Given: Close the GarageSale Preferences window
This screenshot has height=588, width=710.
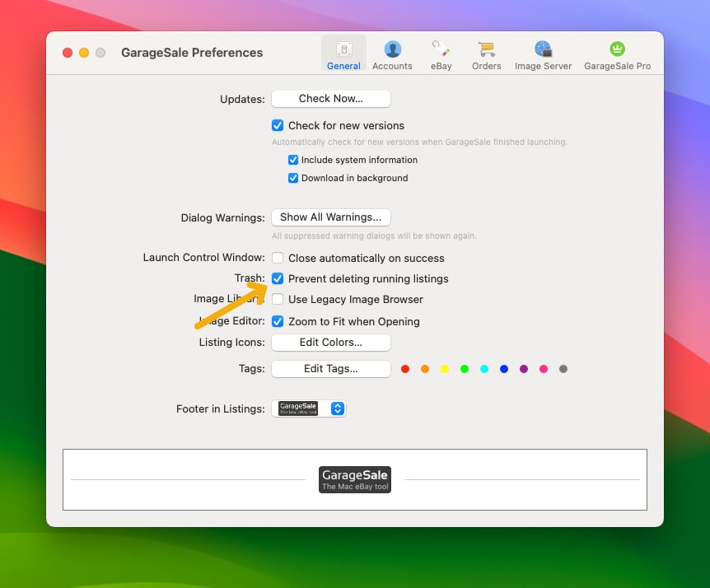Looking at the screenshot, I should (68, 53).
